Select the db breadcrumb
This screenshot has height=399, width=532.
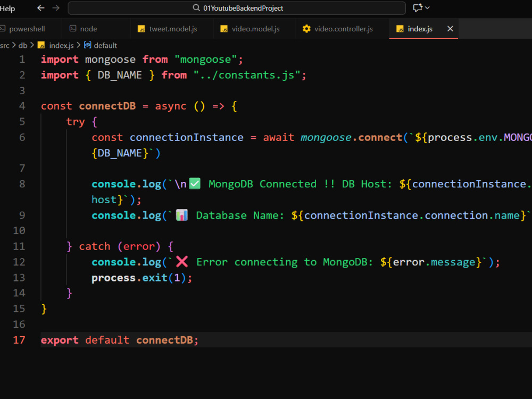23,45
